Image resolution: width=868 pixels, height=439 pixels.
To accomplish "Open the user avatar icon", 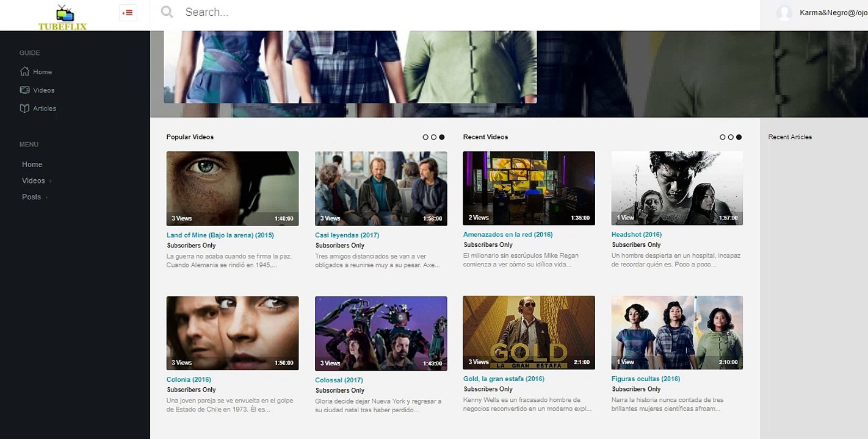I will (x=784, y=13).
